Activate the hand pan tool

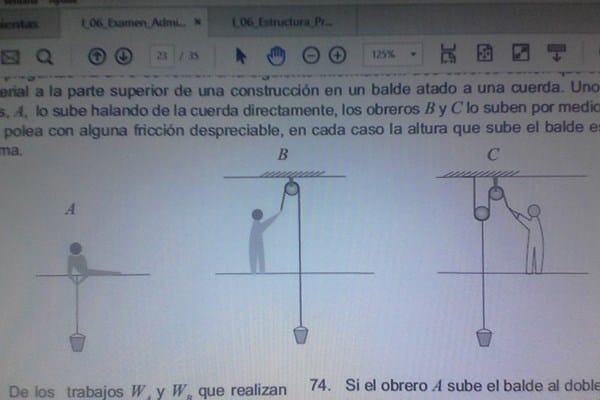pos(276,56)
